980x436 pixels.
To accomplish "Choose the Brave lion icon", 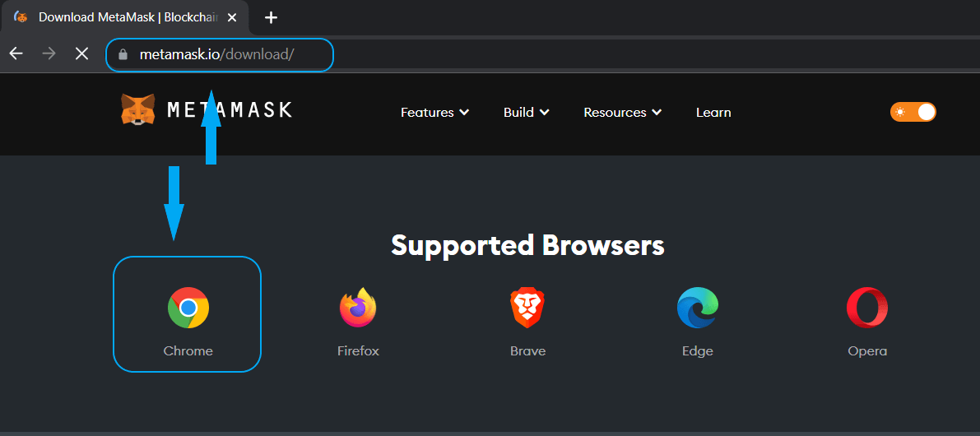I will coord(527,308).
